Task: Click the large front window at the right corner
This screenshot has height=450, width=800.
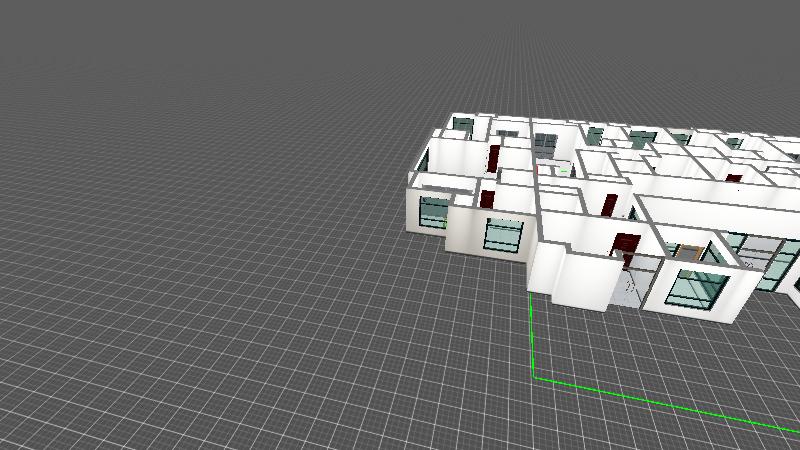Action: (696, 287)
